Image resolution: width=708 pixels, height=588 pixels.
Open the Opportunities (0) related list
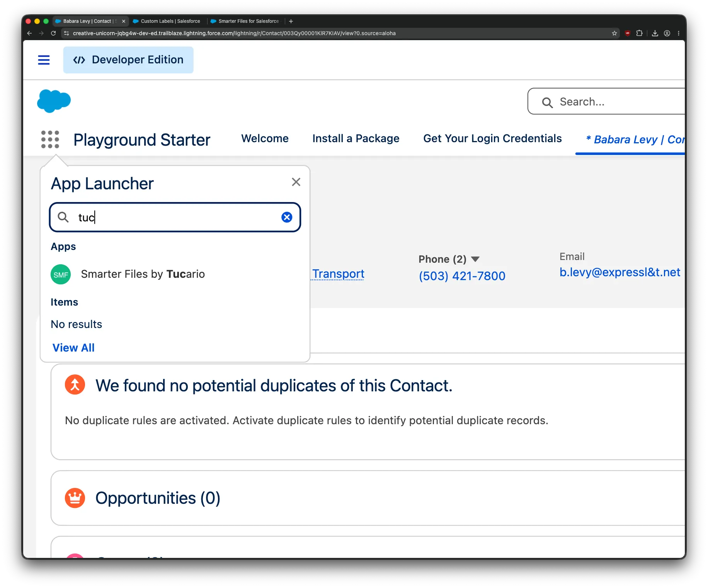click(x=158, y=498)
